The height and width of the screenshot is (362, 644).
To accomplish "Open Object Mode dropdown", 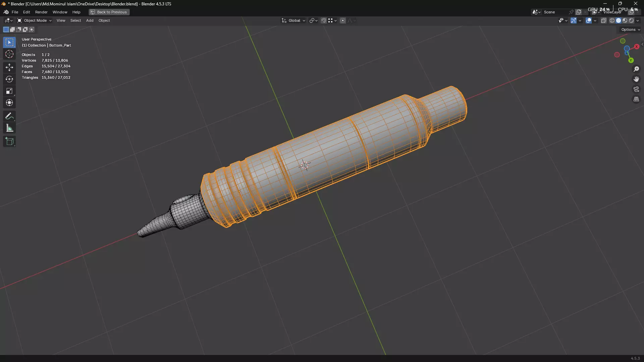I will (x=35, y=20).
